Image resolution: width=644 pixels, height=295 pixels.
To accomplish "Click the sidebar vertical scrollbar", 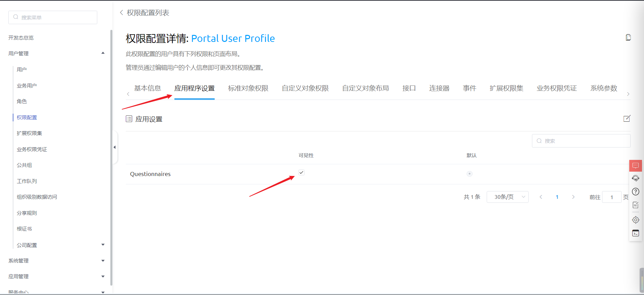I will [x=111, y=158].
